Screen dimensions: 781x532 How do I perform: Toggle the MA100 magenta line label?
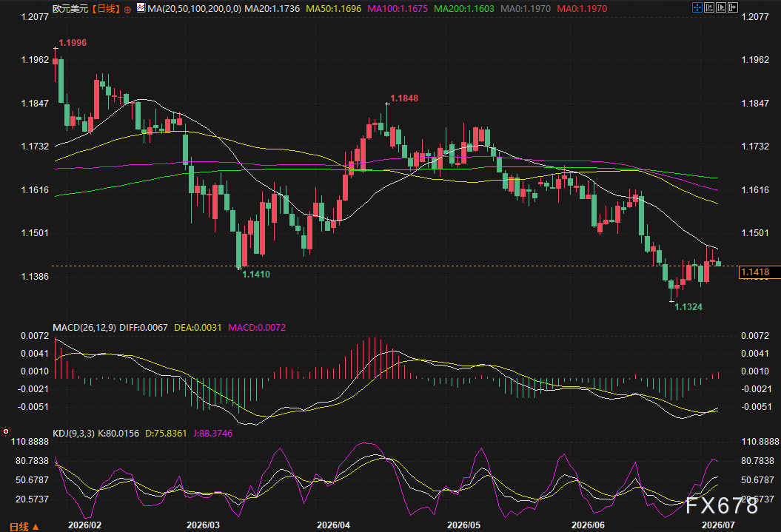pyautogui.click(x=397, y=8)
